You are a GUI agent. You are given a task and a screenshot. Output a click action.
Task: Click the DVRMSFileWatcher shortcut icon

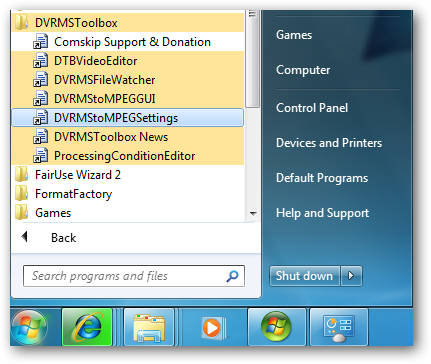coord(41,80)
